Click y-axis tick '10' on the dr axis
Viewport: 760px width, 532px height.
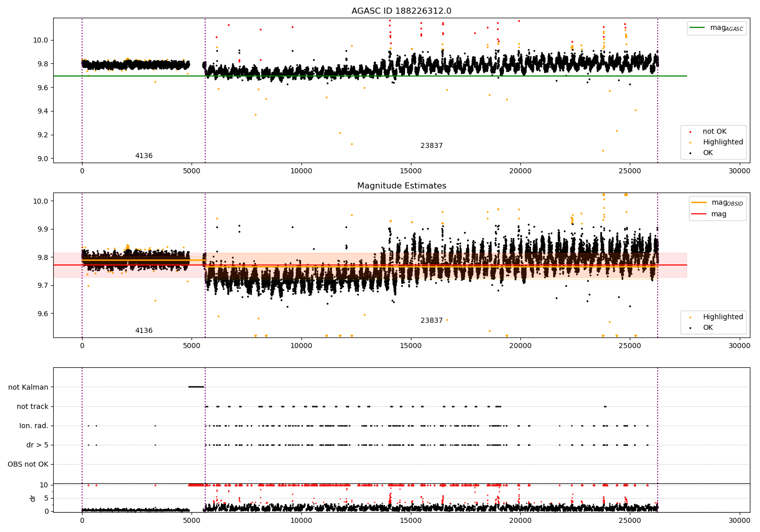tap(44, 485)
